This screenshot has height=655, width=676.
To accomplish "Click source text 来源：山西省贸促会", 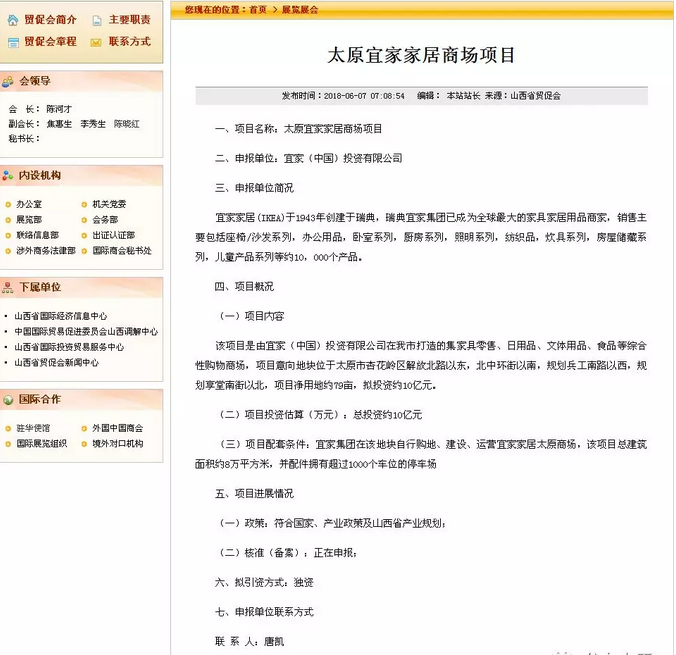I will 523,96.
